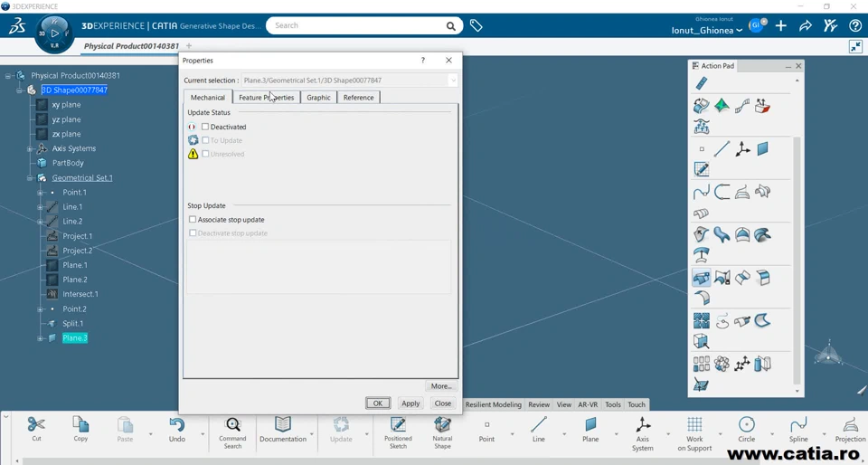Screen dimensions: 868x465
Task: Toggle the Deactivated checkbox
Action: [x=205, y=127]
